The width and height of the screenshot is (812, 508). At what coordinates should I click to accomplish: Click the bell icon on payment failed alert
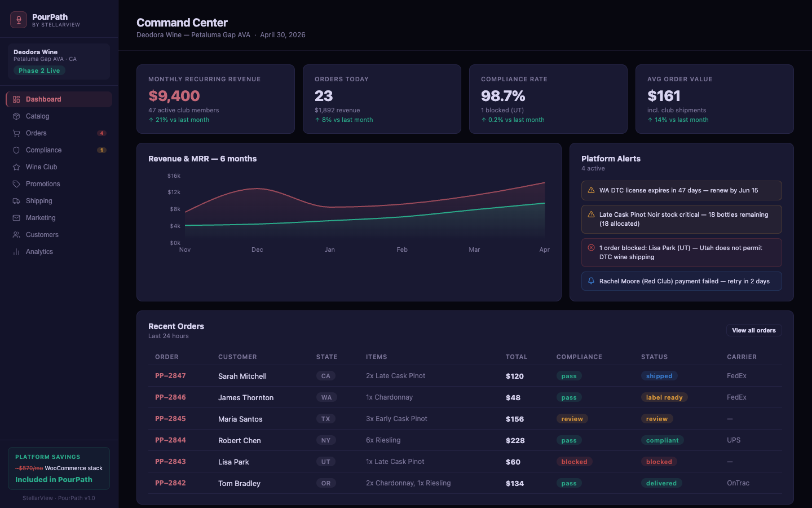pyautogui.click(x=590, y=281)
